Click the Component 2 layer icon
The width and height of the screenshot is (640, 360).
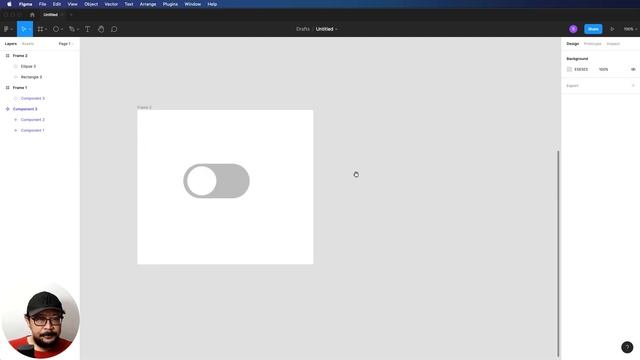(x=16, y=120)
